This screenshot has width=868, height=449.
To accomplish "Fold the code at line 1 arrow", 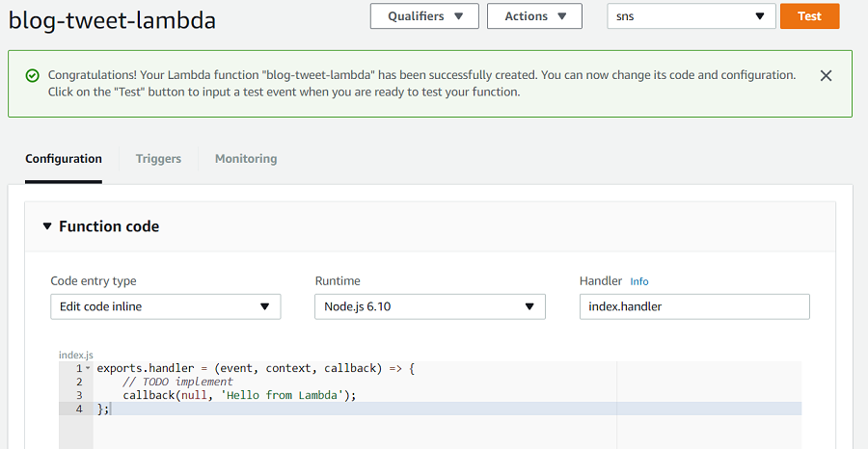I will pos(88,369).
